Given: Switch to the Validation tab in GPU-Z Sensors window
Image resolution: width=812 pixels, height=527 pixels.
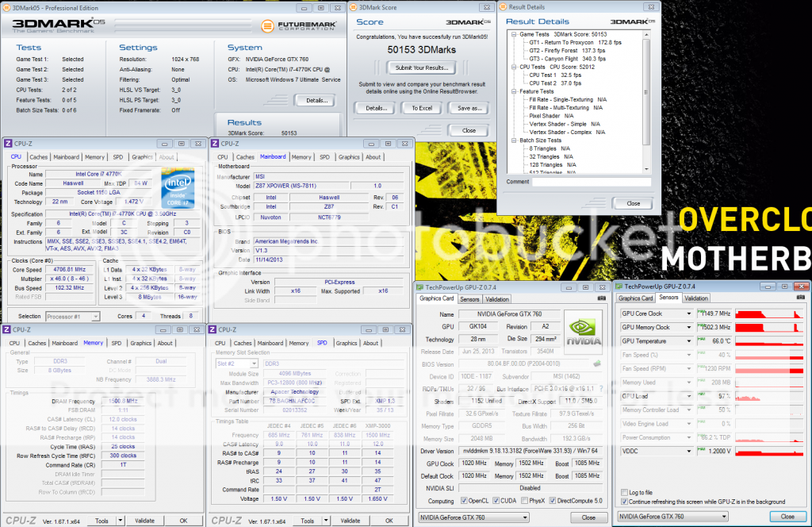Looking at the screenshot, I should [696, 298].
